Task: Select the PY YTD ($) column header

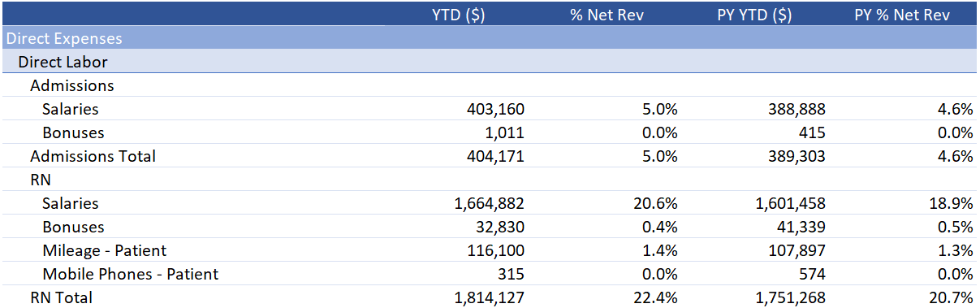Action: click(x=754, y=15)
